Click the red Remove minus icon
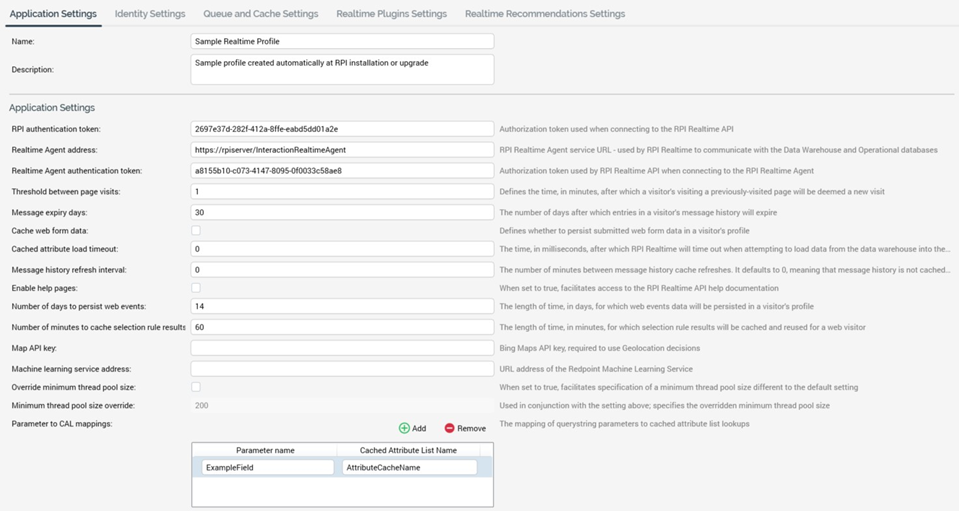The width and height of the screenshot is (959, 511). [x=449, y=428]
